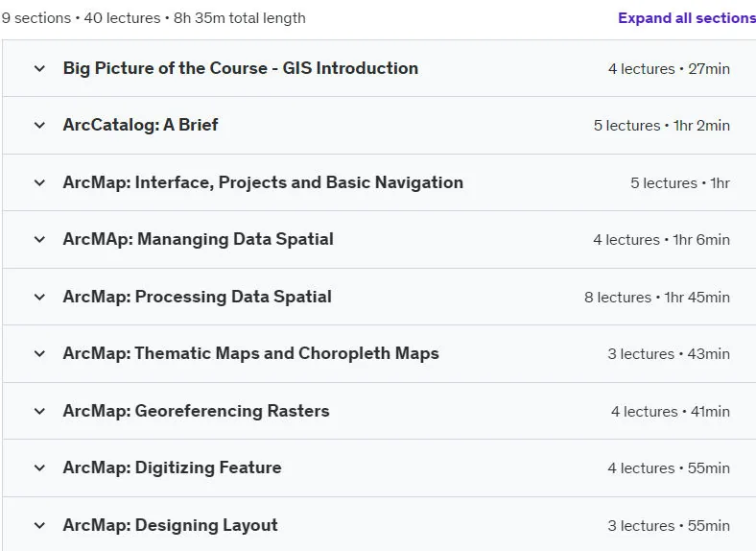Viewport: 756px width, 551px height.
Task: Click the '4 lectures • 27min' label
Action: (x=670, y=69)
